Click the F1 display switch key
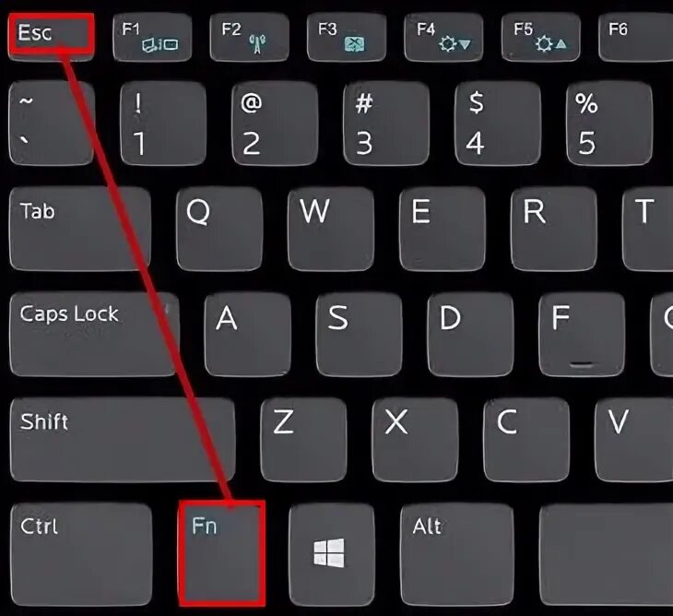This screenshot has width=673, height=616. point(152,37)
